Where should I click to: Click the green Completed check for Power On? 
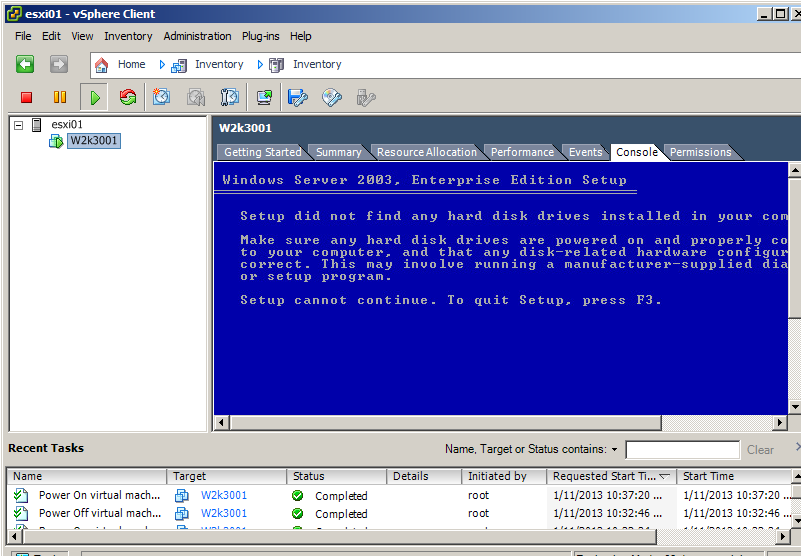297,496
